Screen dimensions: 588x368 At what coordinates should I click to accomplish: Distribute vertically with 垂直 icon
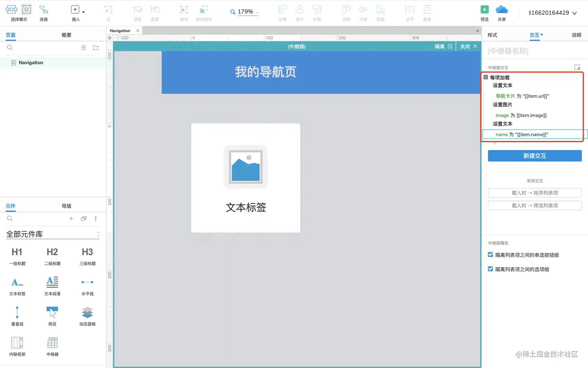coord(427,9)
